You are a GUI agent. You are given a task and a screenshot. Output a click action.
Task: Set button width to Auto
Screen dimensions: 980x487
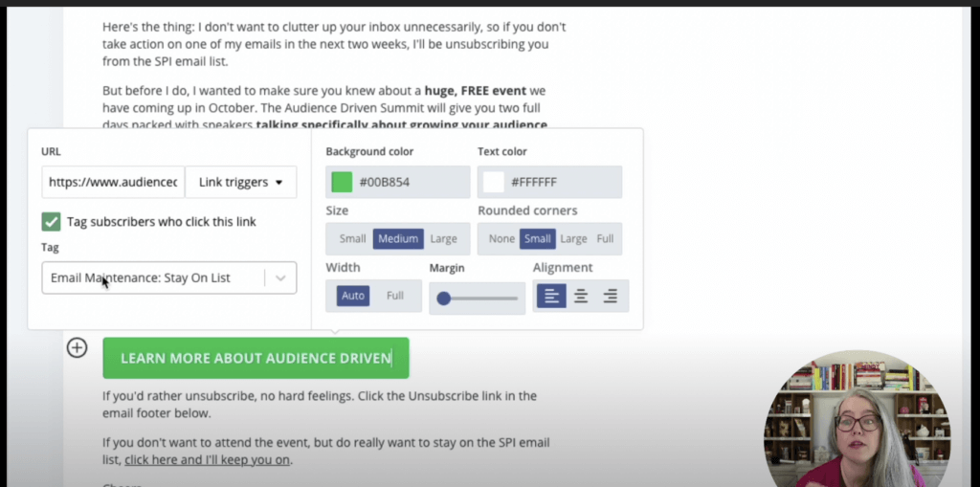(x=353, y=296)
